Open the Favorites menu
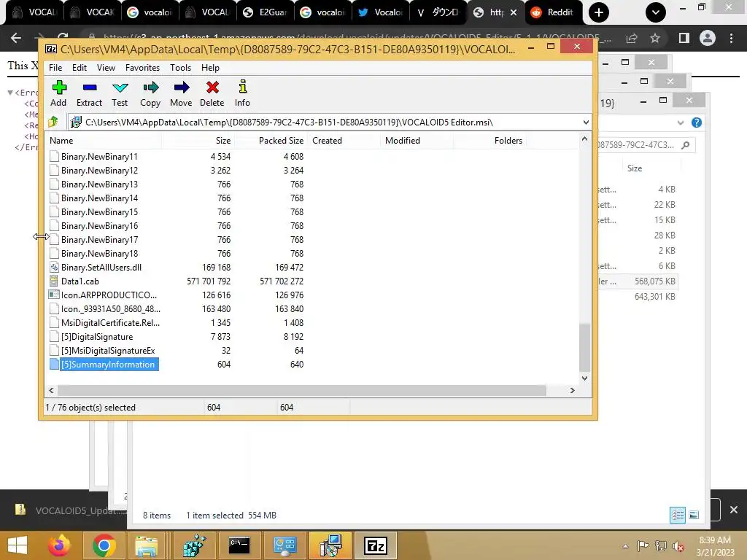 142,68
